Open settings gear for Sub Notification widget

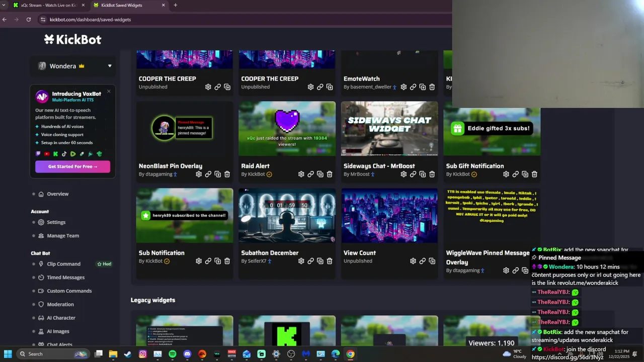[x=199, y=261]
